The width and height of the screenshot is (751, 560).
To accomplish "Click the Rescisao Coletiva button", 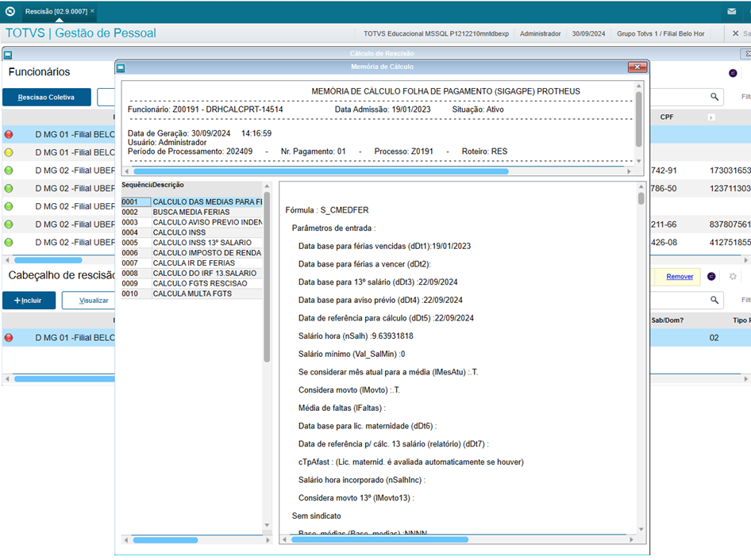I will [x=47, y=97].
